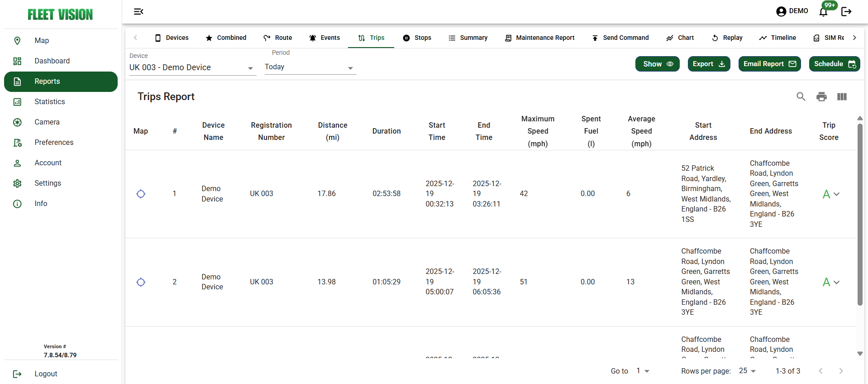Click the Show button
This screenshot has height=384, width=868.
(657, 64)
